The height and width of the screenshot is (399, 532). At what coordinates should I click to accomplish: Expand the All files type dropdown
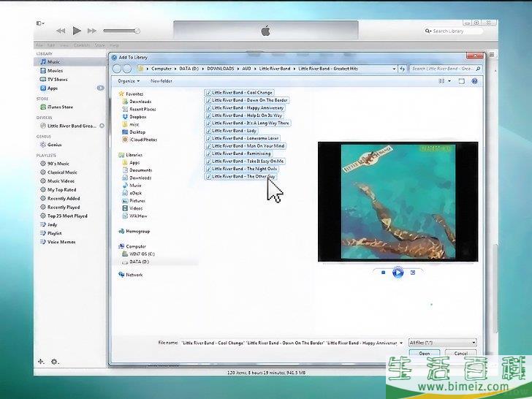(x=443, y=342)
